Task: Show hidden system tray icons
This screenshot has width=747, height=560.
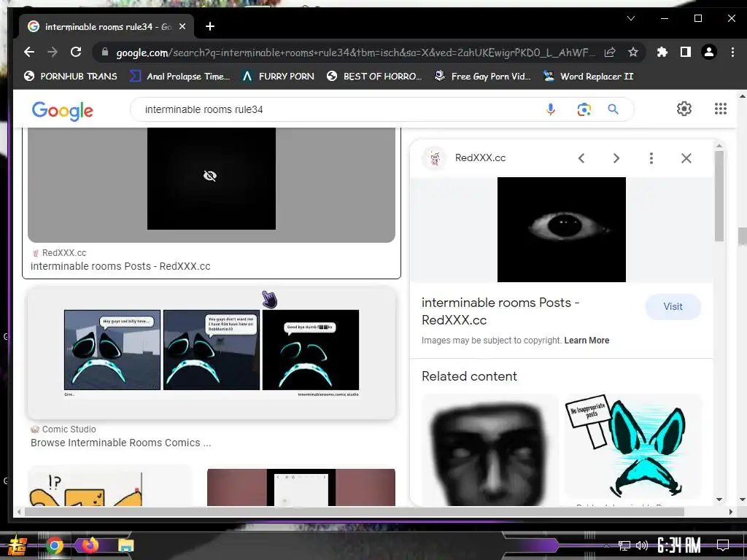Action: coord(606,545)
